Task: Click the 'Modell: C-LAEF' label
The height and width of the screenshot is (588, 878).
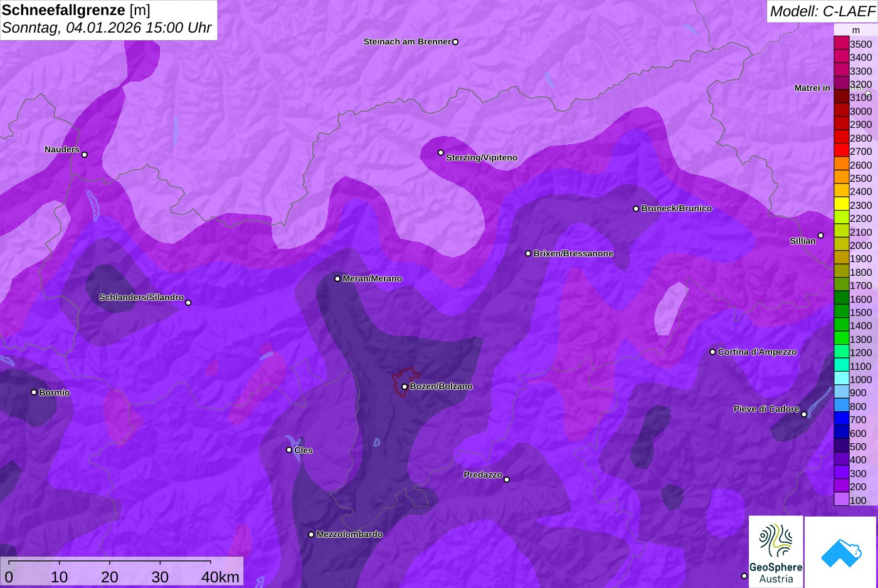Action: click(x=822, y=11)
